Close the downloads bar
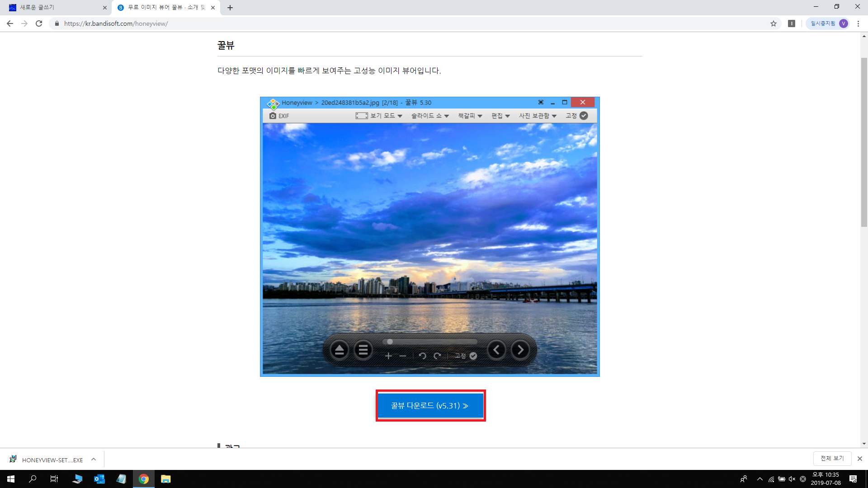868x488 pixels. (x=860, y=459)
